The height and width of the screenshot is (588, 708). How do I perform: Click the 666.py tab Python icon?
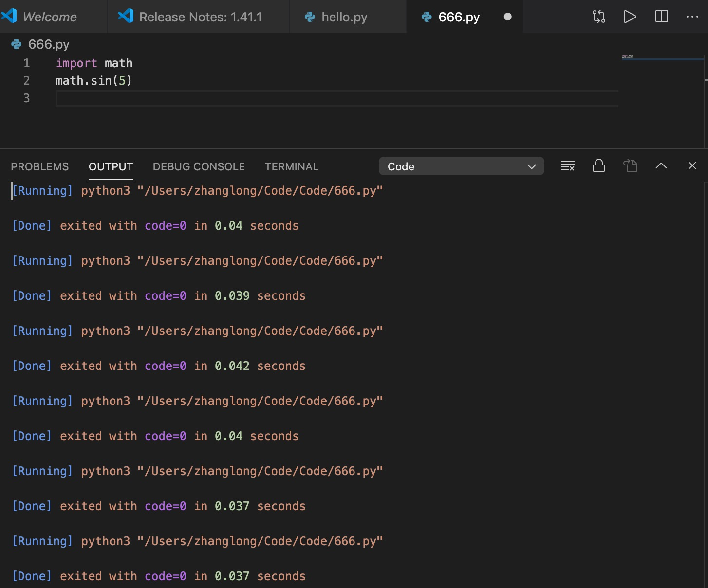tap(427, 17)
